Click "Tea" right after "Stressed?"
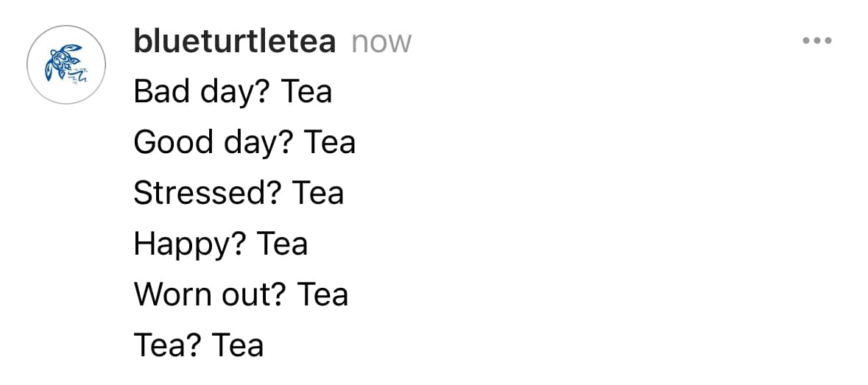Screen dimensions: 868x385 pyautogui.click(x=318, y=193)
